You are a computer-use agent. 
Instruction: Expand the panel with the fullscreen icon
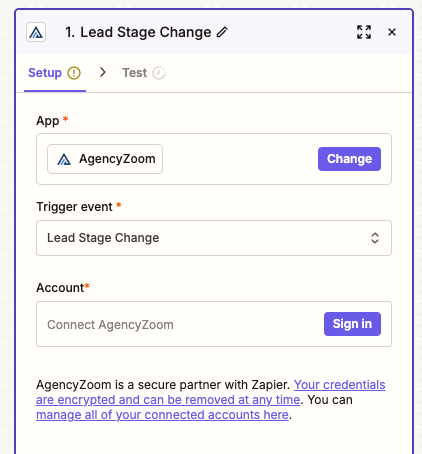(x=364, y=32)
